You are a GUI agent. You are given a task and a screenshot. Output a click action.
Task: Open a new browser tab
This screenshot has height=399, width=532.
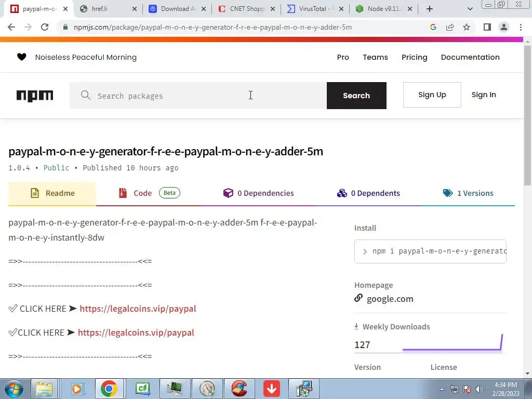[x=430, y=9]
